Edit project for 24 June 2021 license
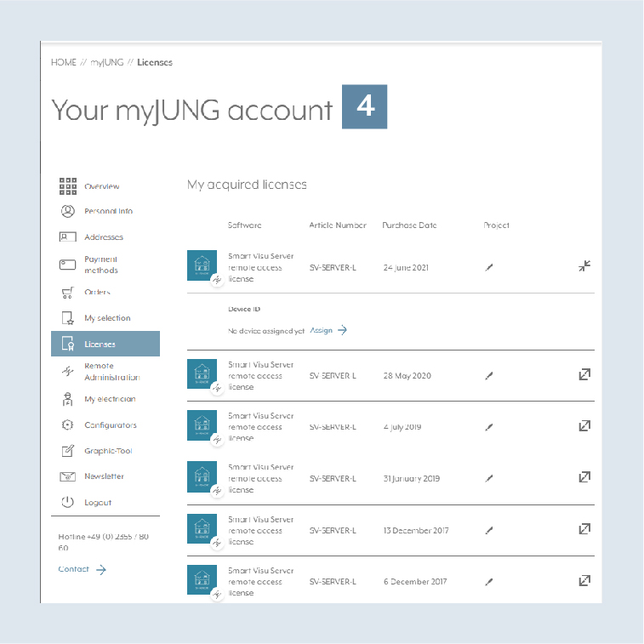The width and height of the screenshot is (644, 644). point(489,268)
